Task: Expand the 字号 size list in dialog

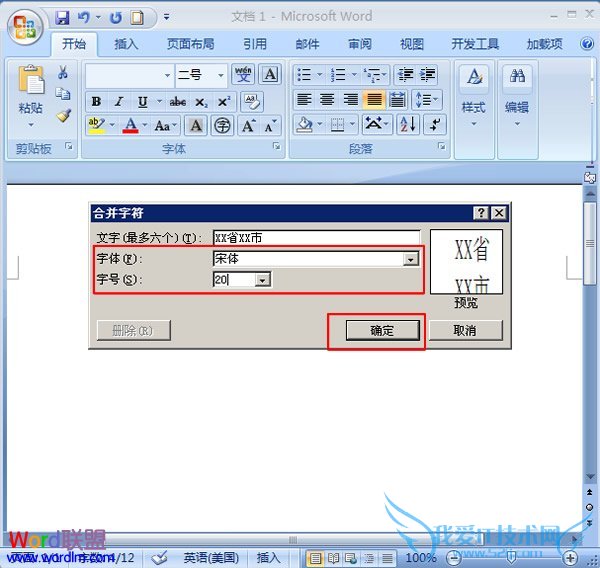Action: click(262, 280)
